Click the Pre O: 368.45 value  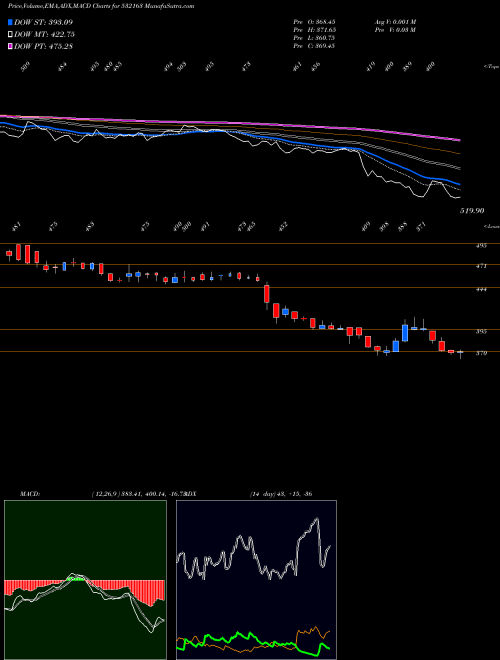(x=314, y=22)
